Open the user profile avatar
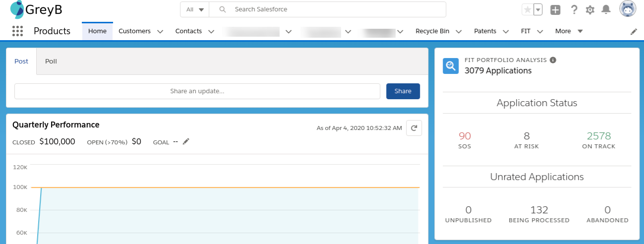The width and height of the screenshot is (644, 244). (628, 9)
